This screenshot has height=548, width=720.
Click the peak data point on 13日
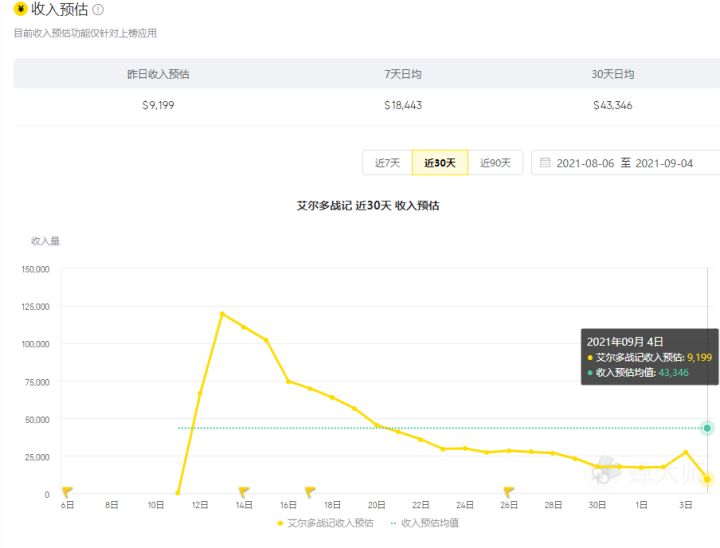(x=222, y=314)
